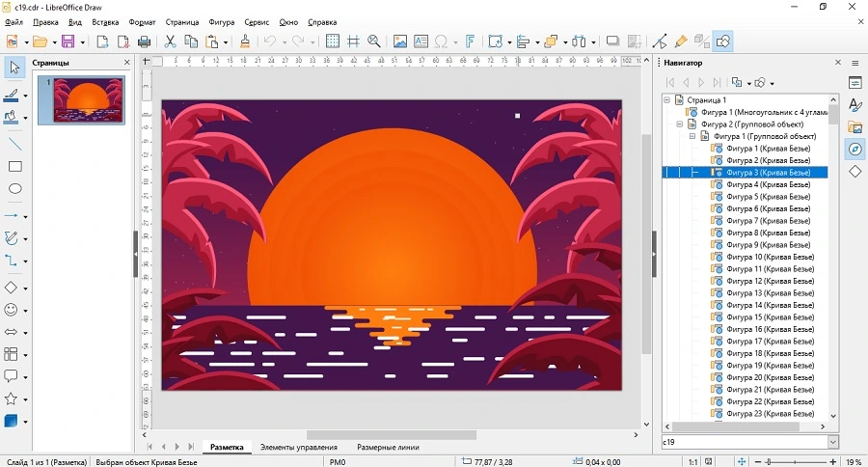Select the Symbol shapes smiley tool
This screenshot has height=467, width=868.
point(11,310)
